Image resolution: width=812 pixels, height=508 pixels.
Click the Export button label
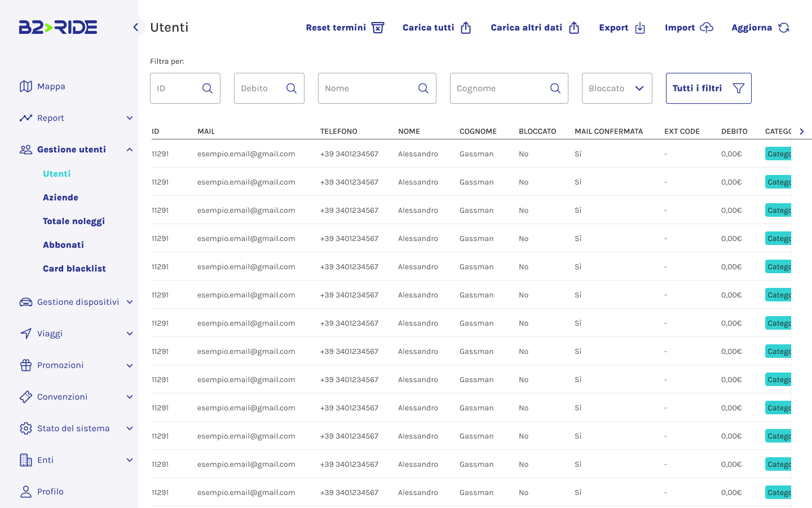pyautogui.click(x=614, y=28)
